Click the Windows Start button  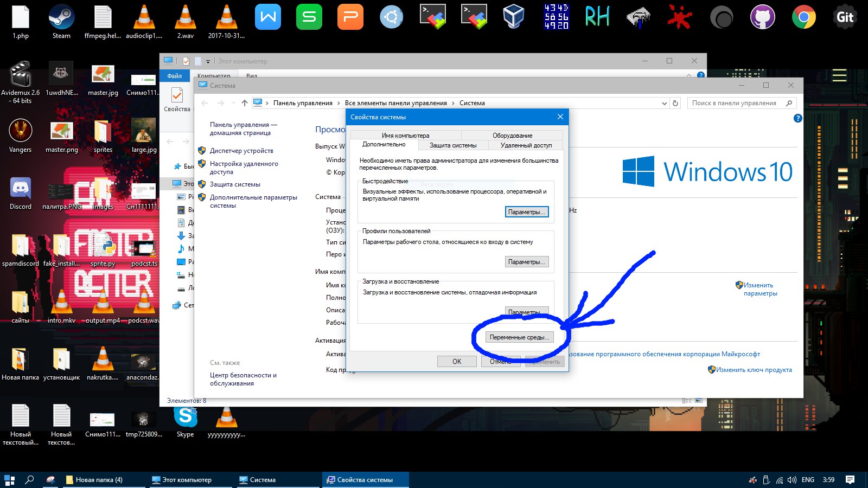pos(9,480)
